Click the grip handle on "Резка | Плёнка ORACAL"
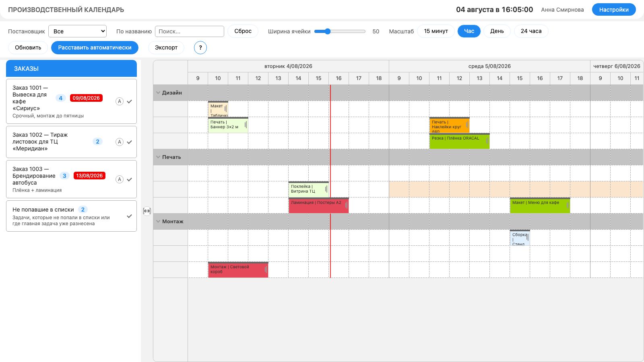Screen dimensions: 644x362 487,141
